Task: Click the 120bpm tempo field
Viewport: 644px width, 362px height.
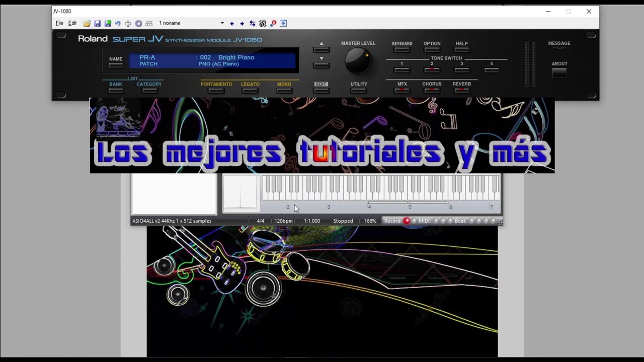Action: point(284,221)
